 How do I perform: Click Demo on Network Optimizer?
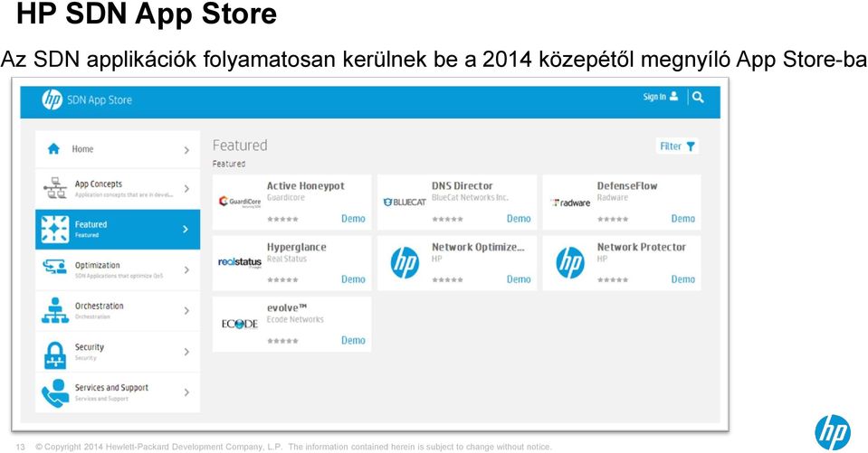(x=519, y=279)
